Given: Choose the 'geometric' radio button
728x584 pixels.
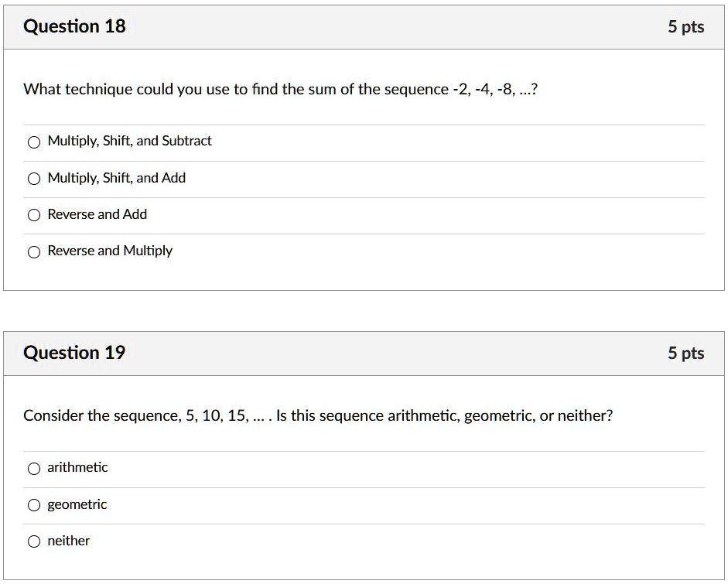Looking at the screenshot, I should (x=33, y=505).
